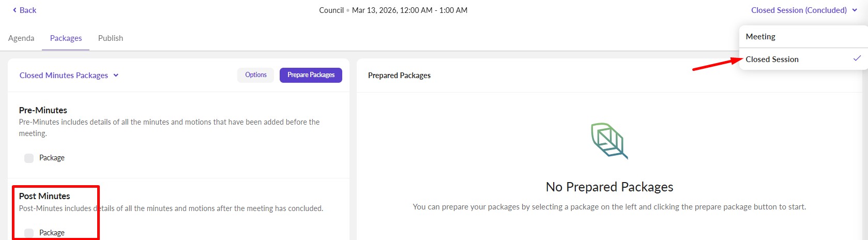Click the chevron beside Closed Session (Concluded)
This screenshot has height=240, width=868.
coord(855,10)
